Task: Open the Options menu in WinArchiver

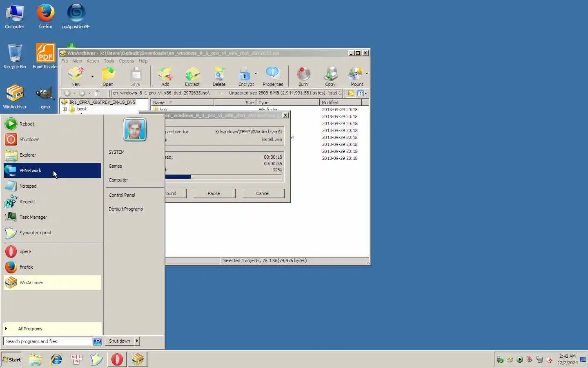Action: tap(127, 61)
